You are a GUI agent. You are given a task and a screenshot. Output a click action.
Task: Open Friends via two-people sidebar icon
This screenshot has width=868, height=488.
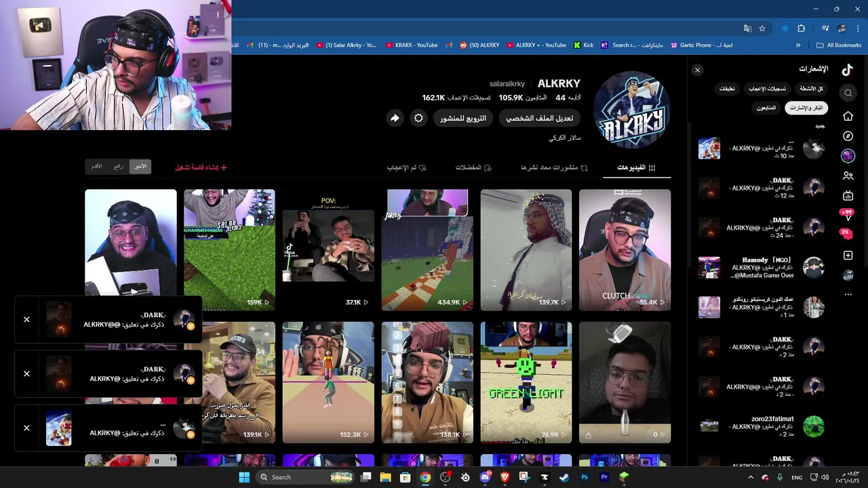(x=848, y=176)
